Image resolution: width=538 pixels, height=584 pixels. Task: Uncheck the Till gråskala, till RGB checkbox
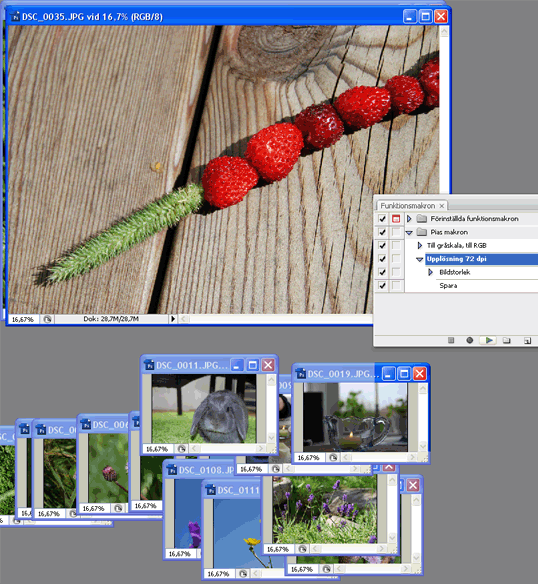coord(382,245)
